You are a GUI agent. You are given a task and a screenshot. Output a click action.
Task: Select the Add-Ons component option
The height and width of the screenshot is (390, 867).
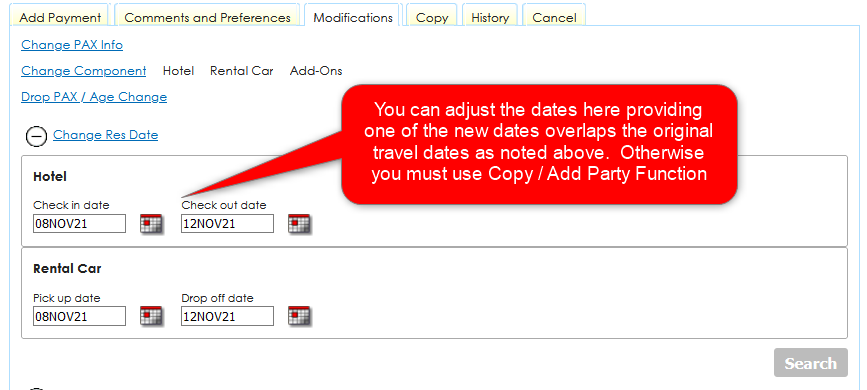(316, 71)
